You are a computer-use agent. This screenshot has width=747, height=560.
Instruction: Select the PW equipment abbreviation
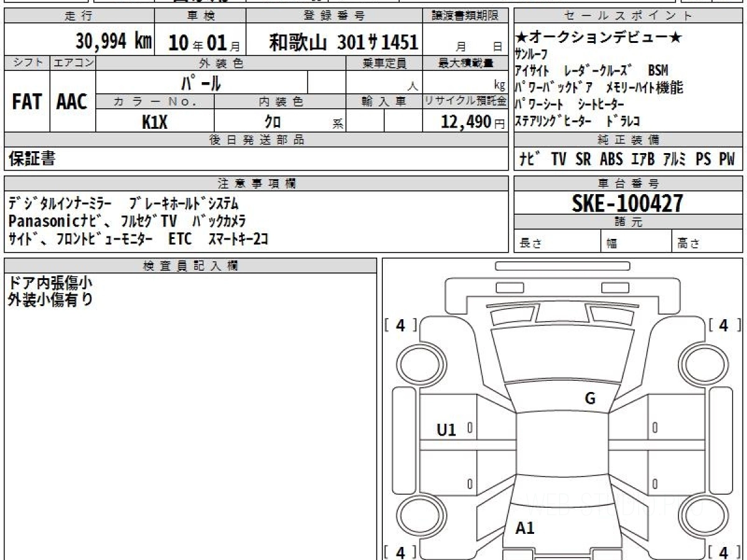click(x=726, y=159)
